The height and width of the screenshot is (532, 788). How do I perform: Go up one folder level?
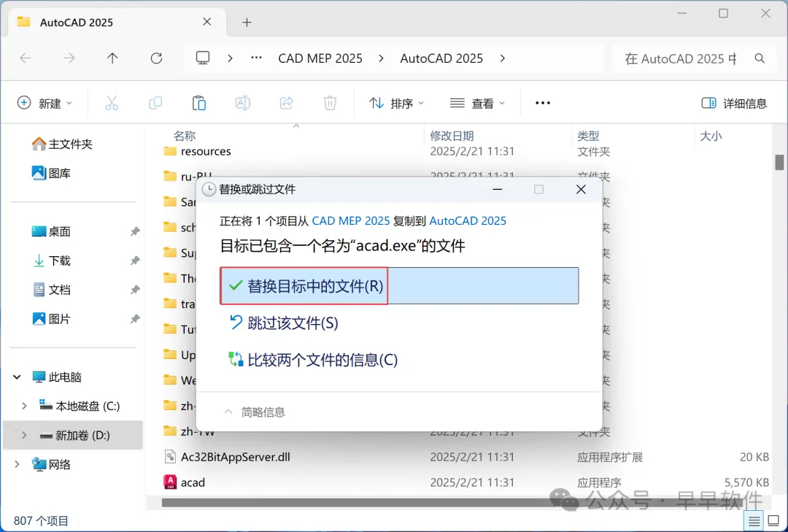(112, 58)
